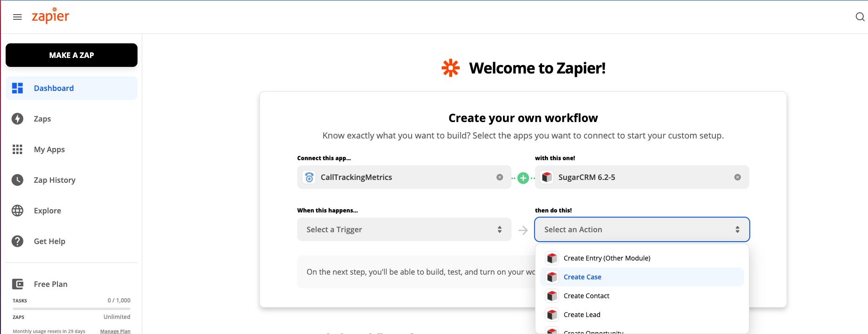Click the tasks usage progress bar
This screenshot has width=868, height=334.
pyautogui.click(x=72, y=309)
